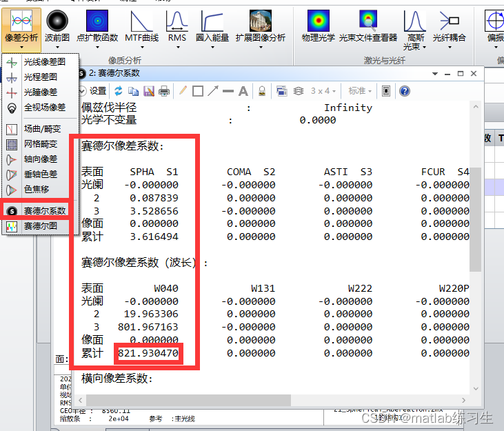Open the 3 x 4 grid dropdown
This screenshot has height=431, width=504.
coord(323,91)
